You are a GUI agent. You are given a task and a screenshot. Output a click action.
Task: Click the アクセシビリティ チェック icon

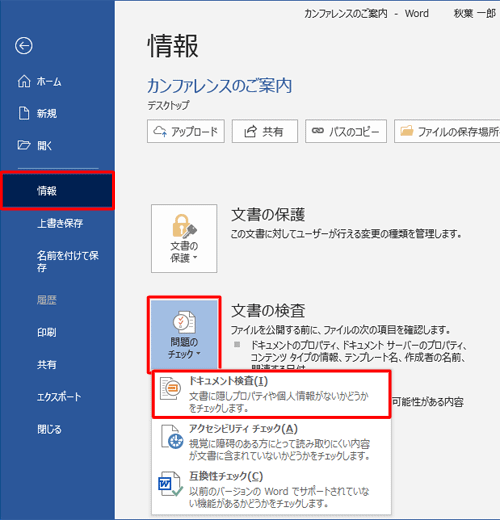pyautogui.click(x=172, y=437)
